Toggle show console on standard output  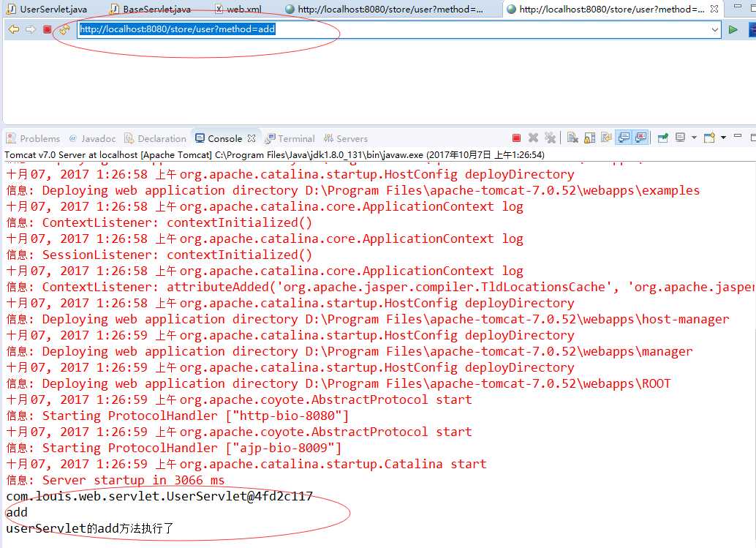624,138
